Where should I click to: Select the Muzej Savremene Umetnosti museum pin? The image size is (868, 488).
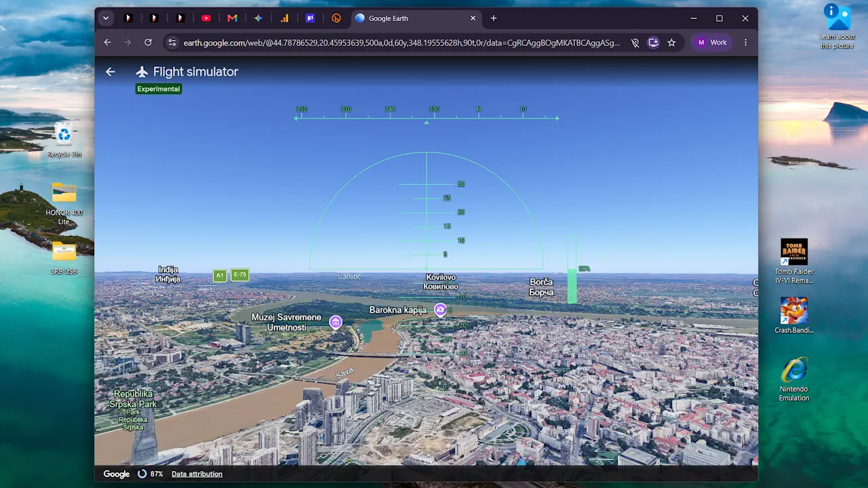click(336, 323)
